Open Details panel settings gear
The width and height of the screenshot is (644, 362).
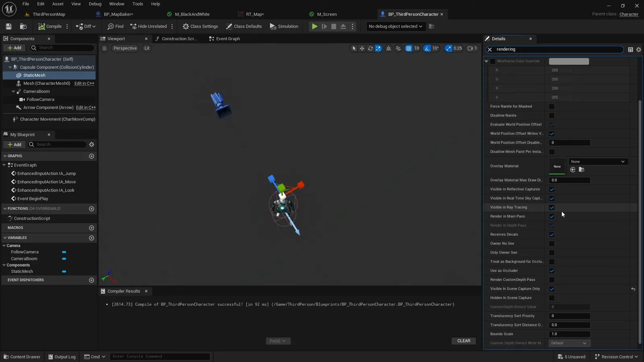click(638, 49)
